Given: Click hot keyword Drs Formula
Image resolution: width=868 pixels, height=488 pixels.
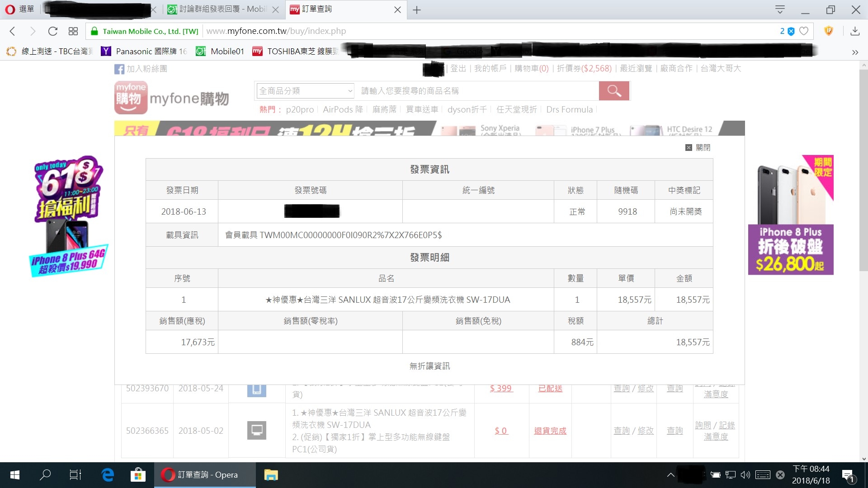Looking at the screenshot, I should pos(569,109).
